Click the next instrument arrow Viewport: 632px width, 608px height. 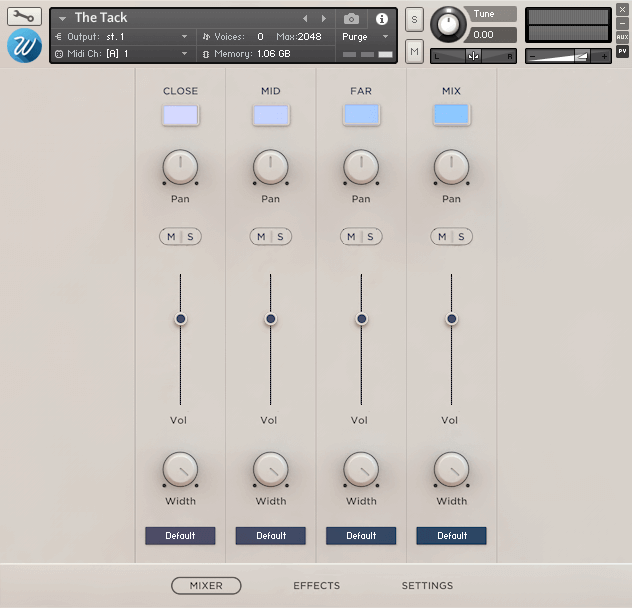(323, 19)
